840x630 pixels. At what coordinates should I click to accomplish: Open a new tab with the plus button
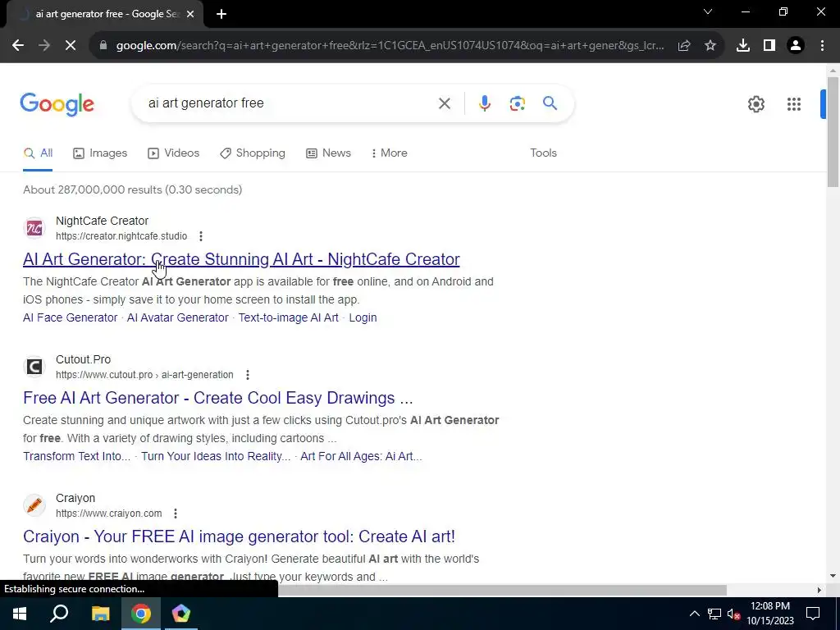[x=221, y=15]
